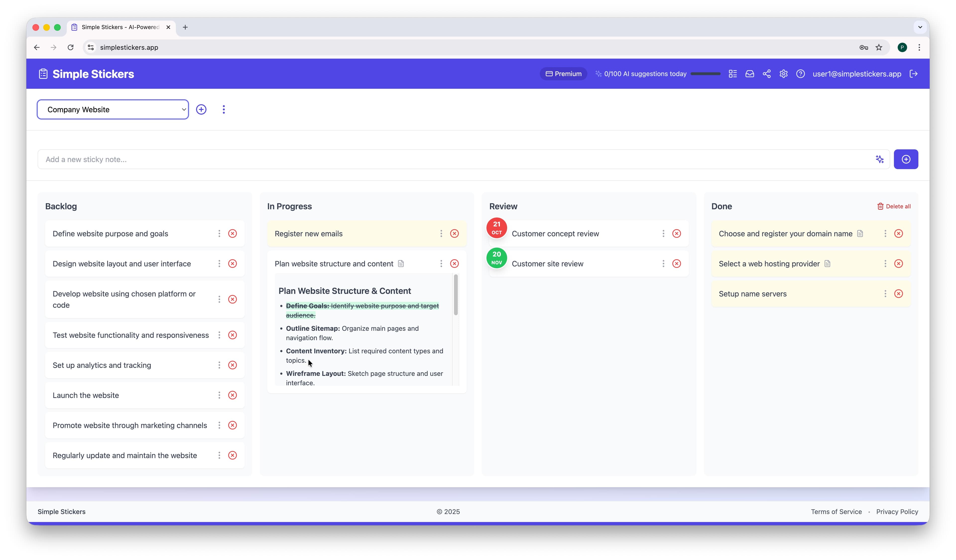Toggle note details icon on 'Plan website structure'
956x560 pixels.
[401, 263]
